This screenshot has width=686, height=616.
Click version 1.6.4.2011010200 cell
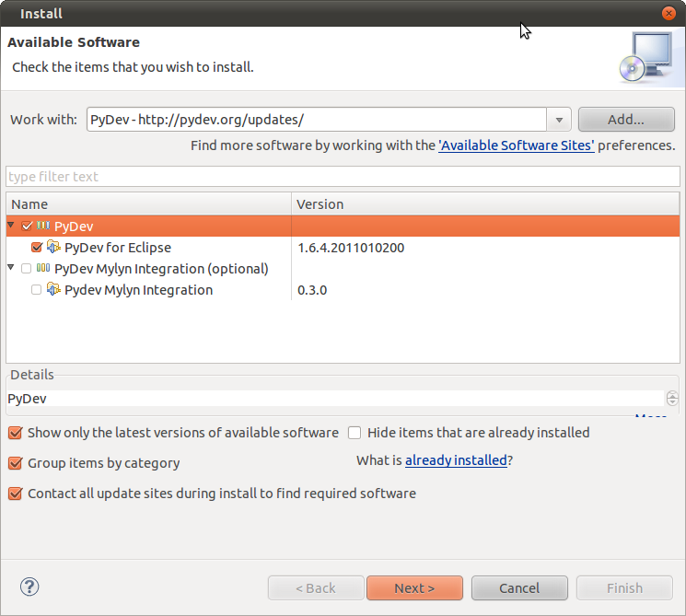[x=351, y=248]
